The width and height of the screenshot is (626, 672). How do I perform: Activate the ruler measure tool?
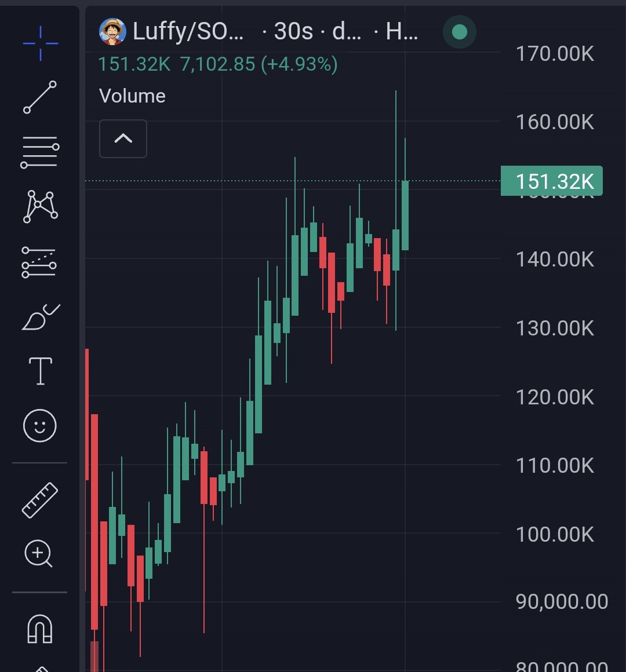click(40, 500)
